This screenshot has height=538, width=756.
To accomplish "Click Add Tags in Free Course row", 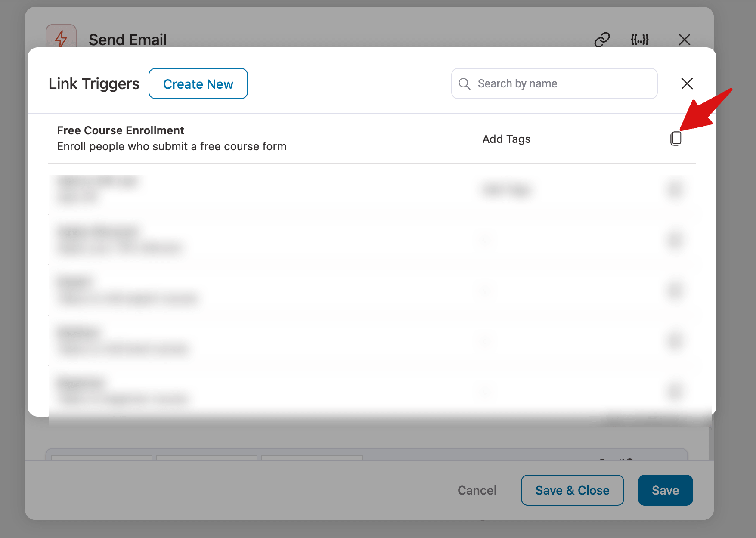I will (506, 139).
